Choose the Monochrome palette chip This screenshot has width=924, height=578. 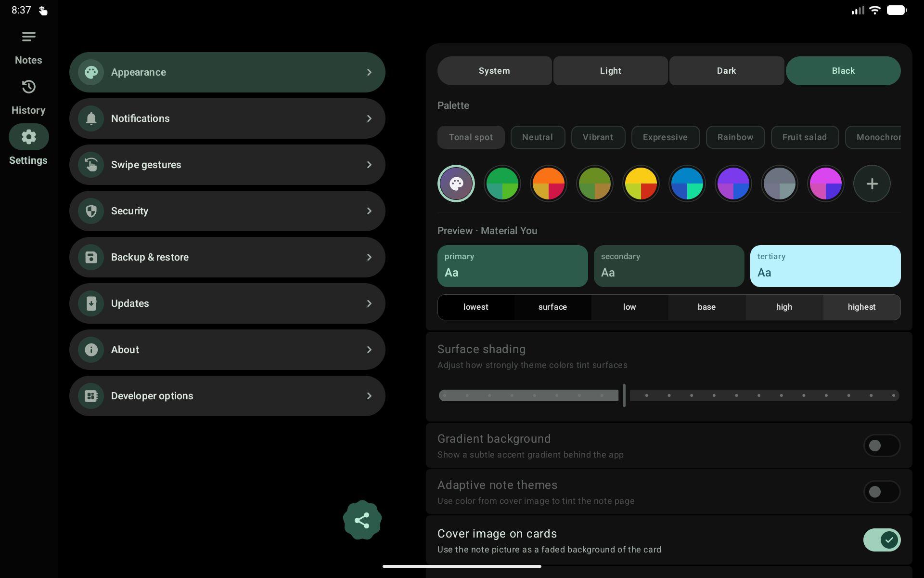pos(873,137)
